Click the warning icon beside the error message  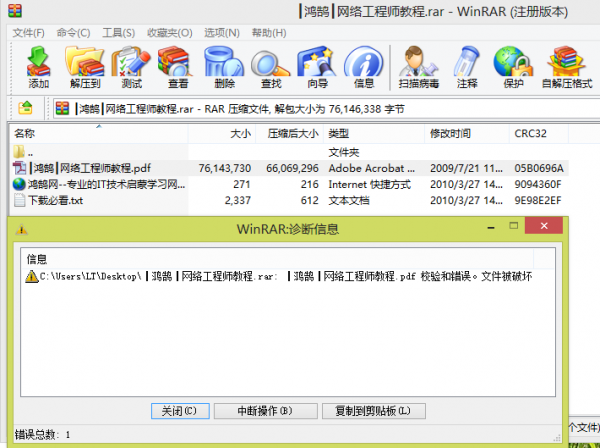(32, 276)
